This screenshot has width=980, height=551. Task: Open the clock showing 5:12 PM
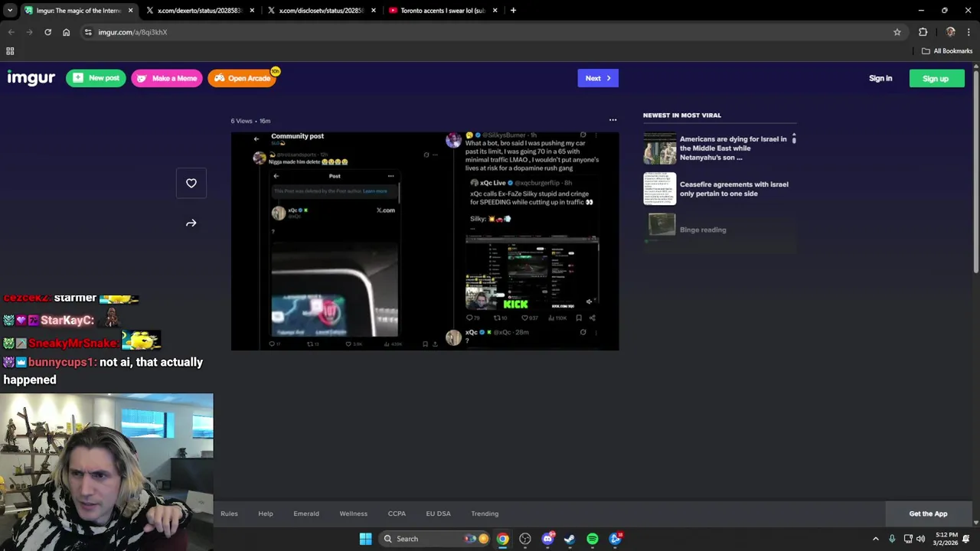(x=945, y=539)
